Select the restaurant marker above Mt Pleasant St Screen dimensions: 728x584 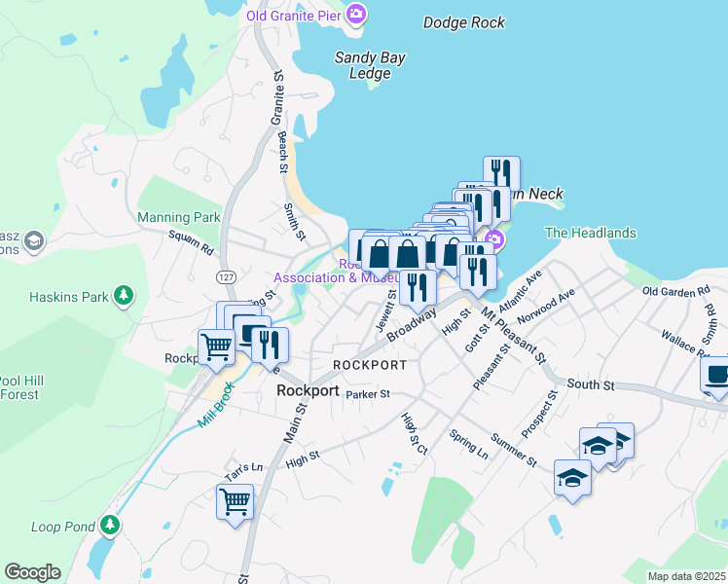[x=478, y=273]
